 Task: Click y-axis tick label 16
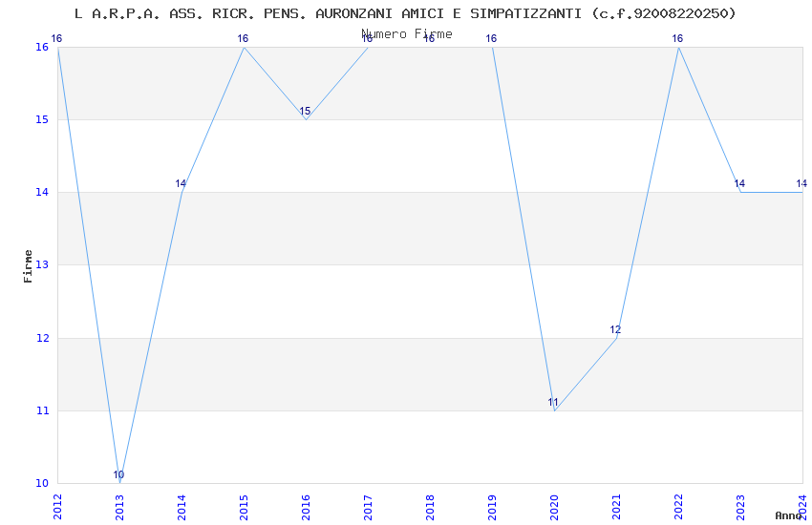pyautogui.click(x=42, y=47)
